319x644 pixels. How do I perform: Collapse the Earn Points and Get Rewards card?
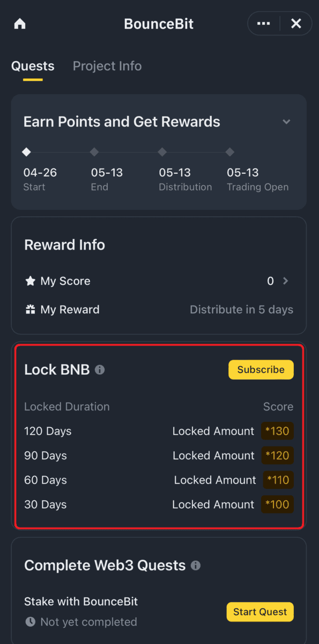click(287, 122)
